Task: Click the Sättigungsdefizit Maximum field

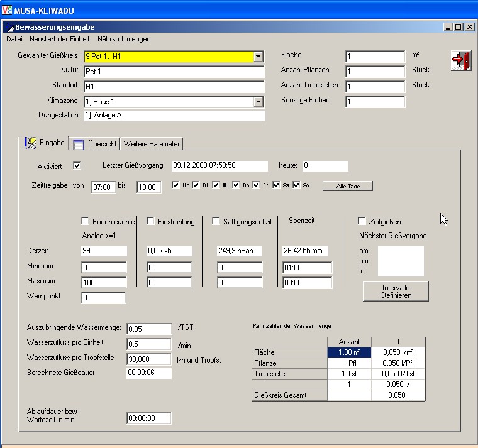Action: coord(240,283)
